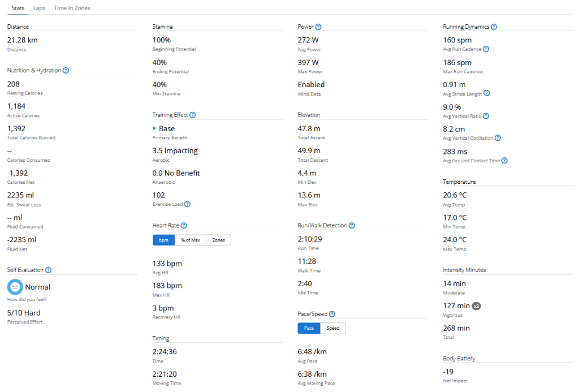Click the Running Dynamics help icon
This screenshot has height=392, width=579.
tap(494, 27)
